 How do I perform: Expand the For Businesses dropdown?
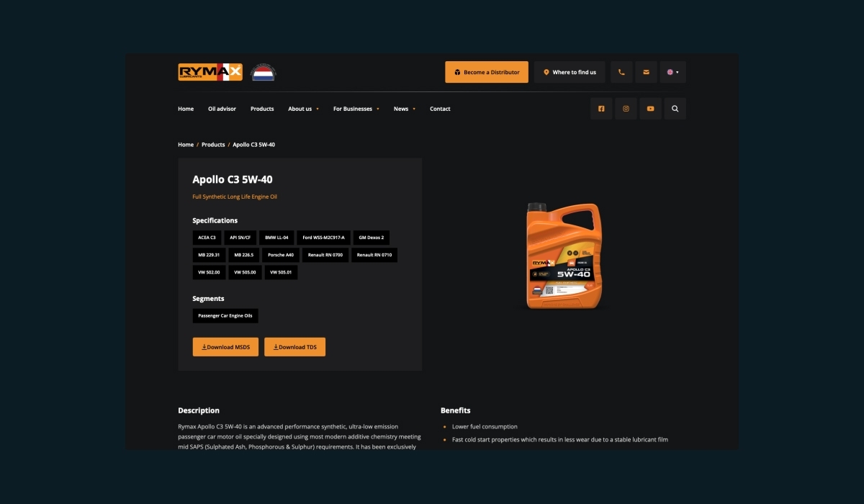pos(356,109)
